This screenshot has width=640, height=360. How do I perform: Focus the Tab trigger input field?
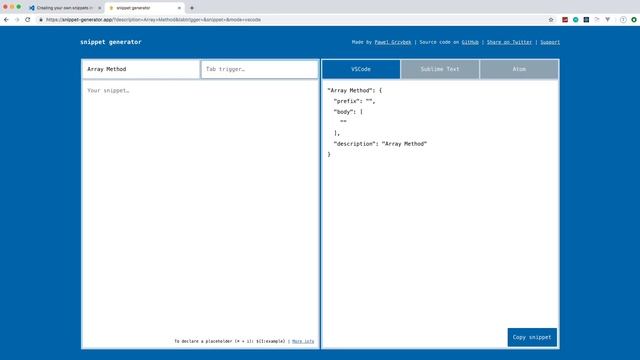260,69
